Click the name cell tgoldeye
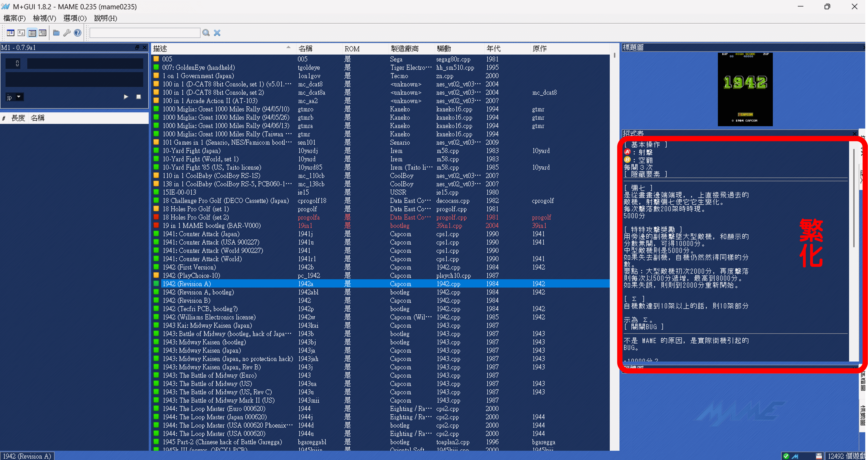Image resolution: width=868 pixels, height=460 pixels. tap(309, 68)
